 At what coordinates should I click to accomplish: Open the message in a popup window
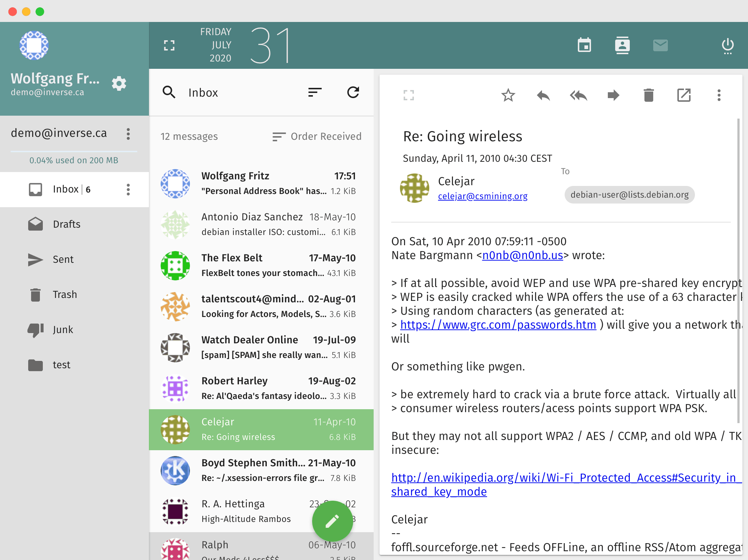tap(684, 96)
